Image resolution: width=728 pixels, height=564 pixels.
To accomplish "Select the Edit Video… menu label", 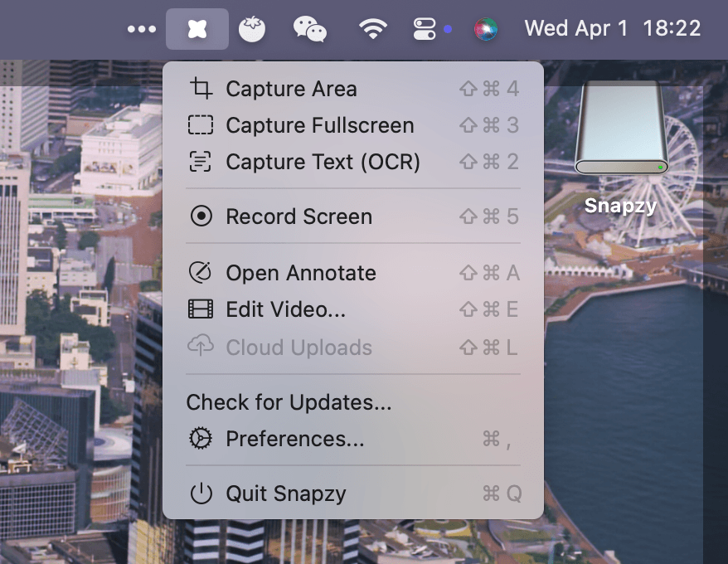I will pos(285,309).
